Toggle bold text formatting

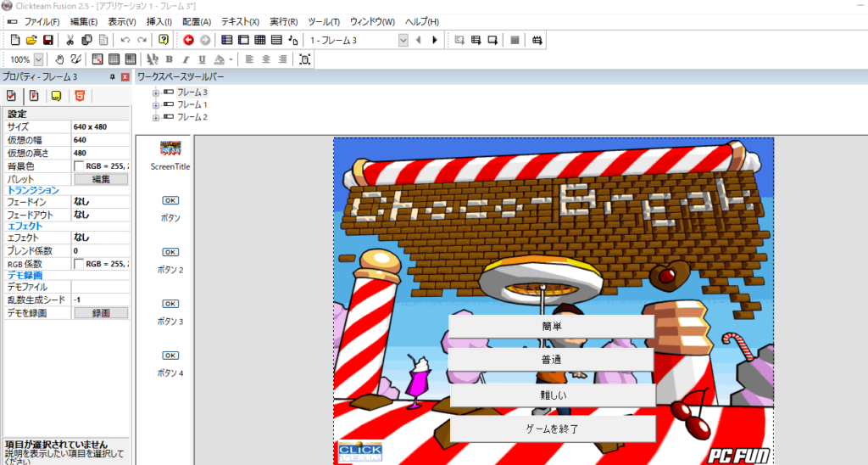(x=169, y=59)
